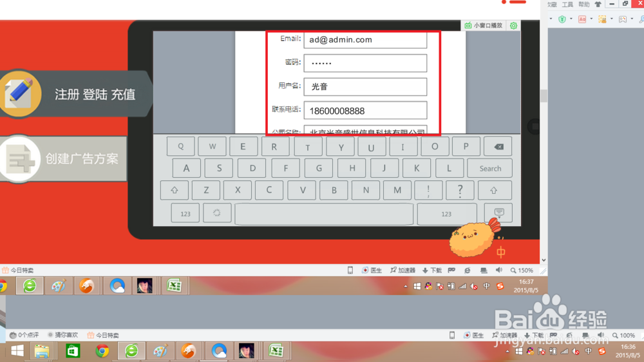This screenshot has height=362, width=644.
Task: Open the 工具 menu
Action: click(567, 5)
